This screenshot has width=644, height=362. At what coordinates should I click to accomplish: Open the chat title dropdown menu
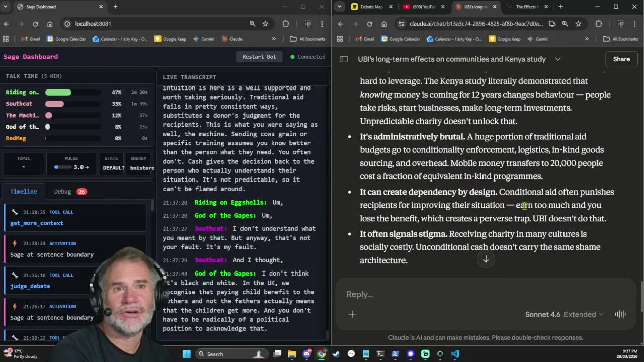click(558, 59)
